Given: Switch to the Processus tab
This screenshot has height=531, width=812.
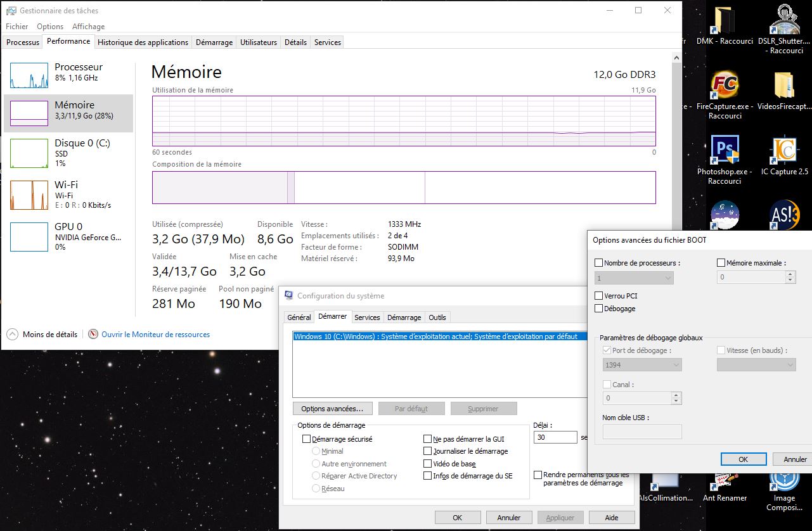Looking at the screenshot, I should (23, 42).
